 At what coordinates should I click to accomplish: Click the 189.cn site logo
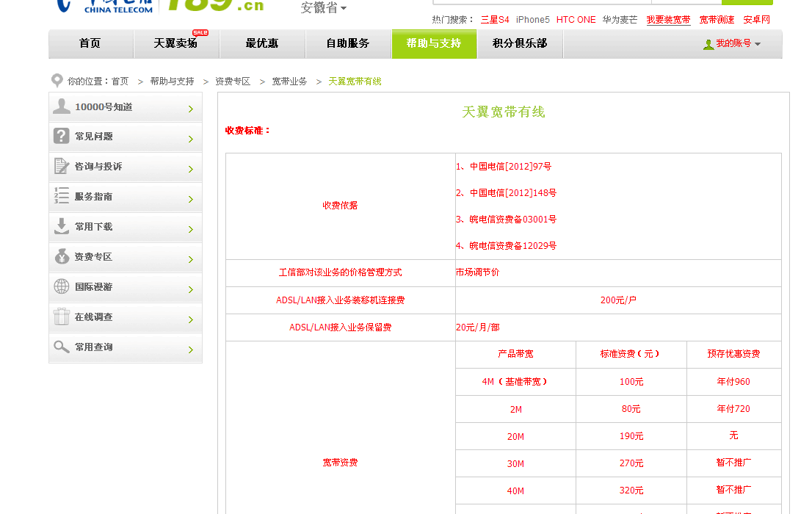(x=215, y=5)
